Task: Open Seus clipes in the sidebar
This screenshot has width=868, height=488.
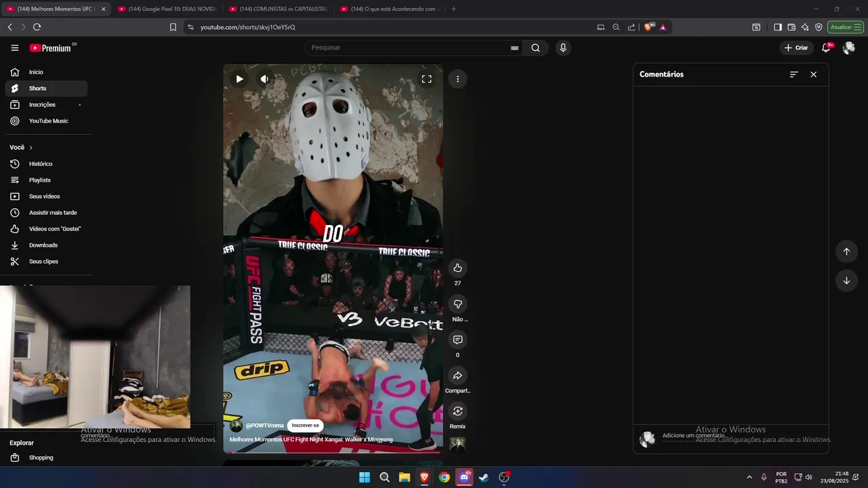Action: pos(46,262)
